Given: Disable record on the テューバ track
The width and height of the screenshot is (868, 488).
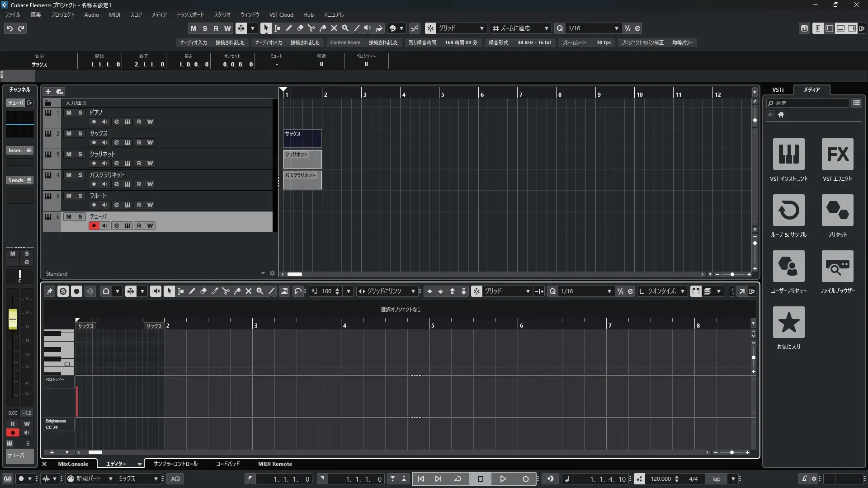Looking at the screenshot, I should coord(94,225).
